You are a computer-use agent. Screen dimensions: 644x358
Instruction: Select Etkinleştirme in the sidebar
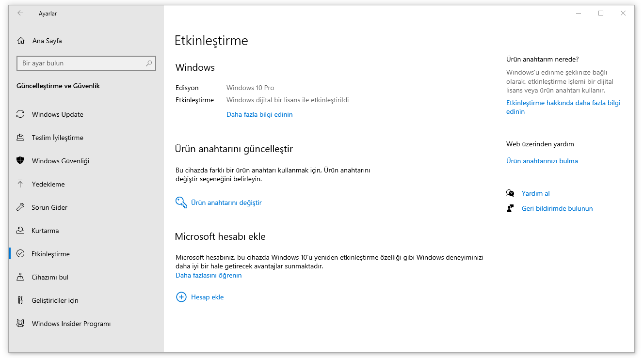click(50, 254)
